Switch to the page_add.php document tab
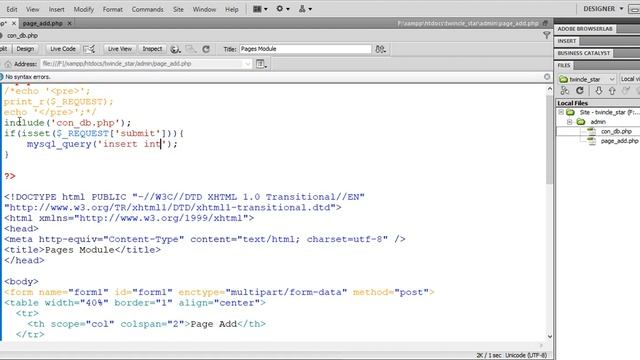The width and height of the screenshot is (640, 360). click(x=42, y=23)
